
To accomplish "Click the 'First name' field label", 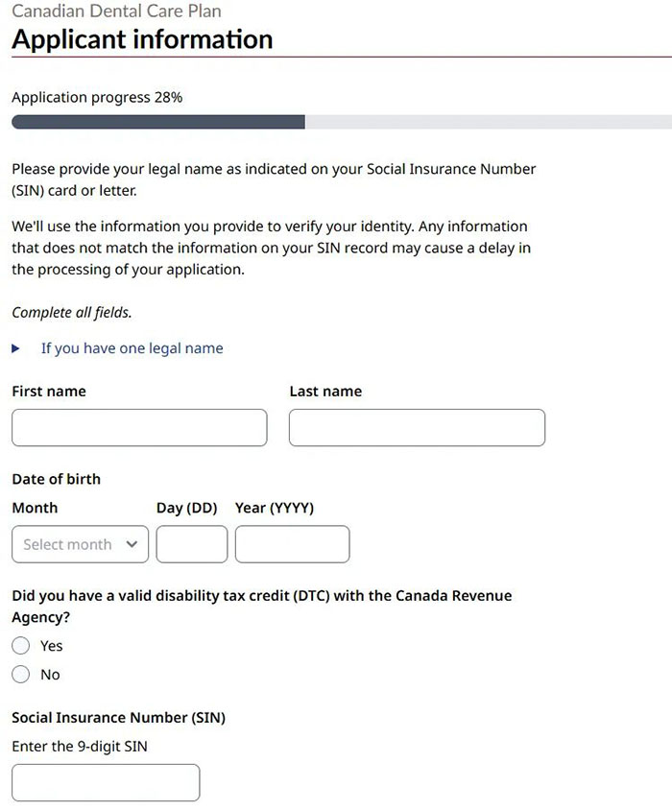I will pos(49,392).
